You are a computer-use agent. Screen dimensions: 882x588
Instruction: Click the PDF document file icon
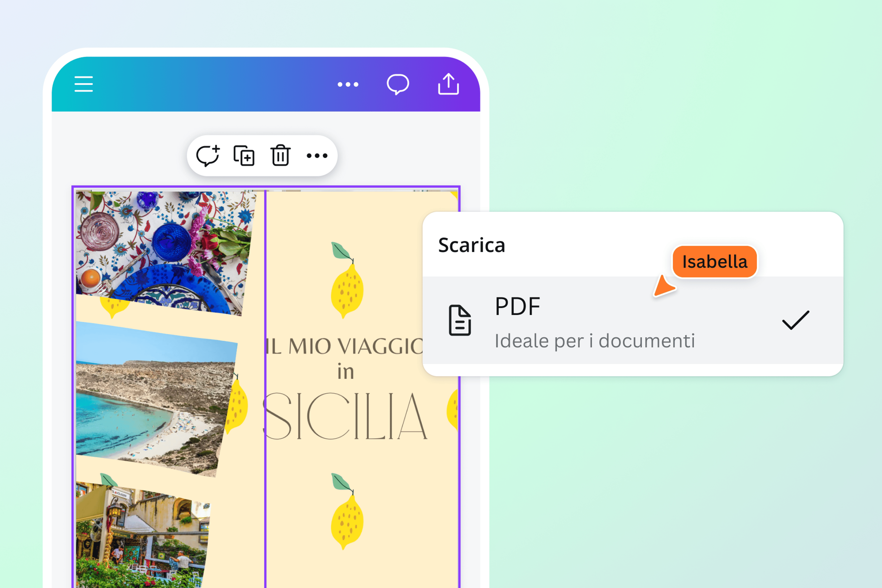point(460,320)
